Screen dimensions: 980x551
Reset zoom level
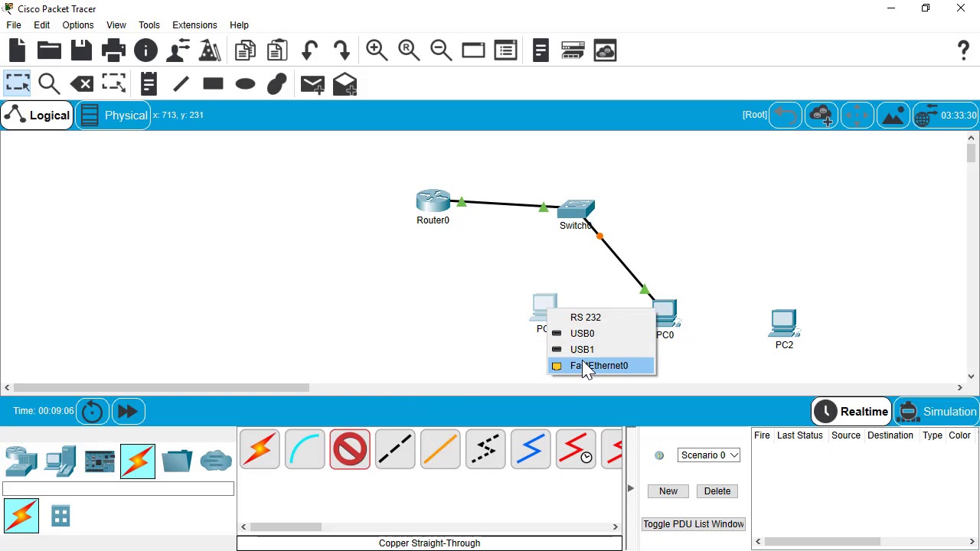pos(409,51)
